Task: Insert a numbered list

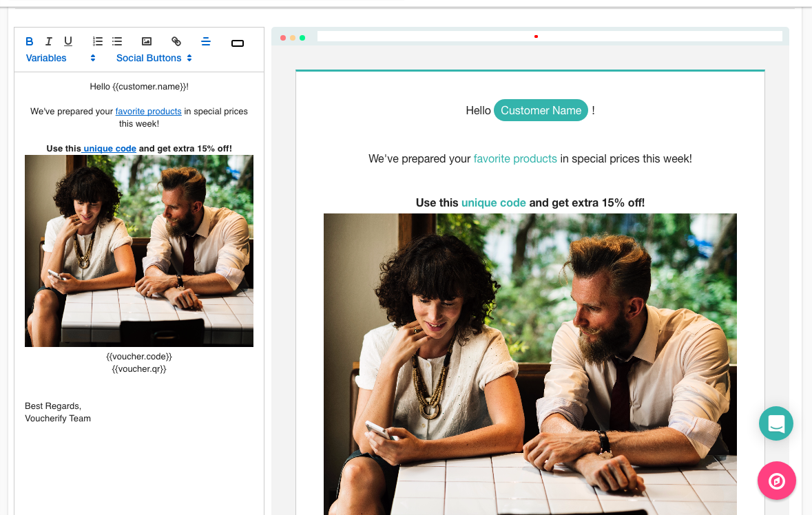Action: tap(98, 41)
